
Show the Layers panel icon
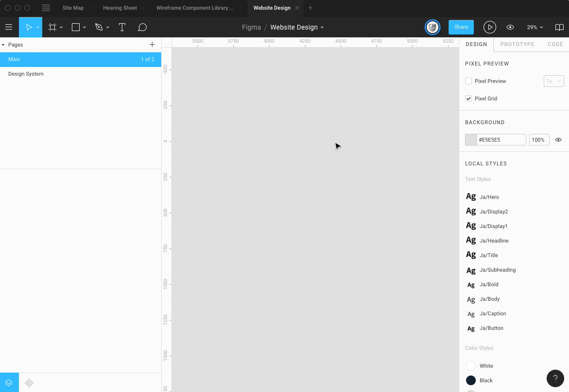(9, 383)
